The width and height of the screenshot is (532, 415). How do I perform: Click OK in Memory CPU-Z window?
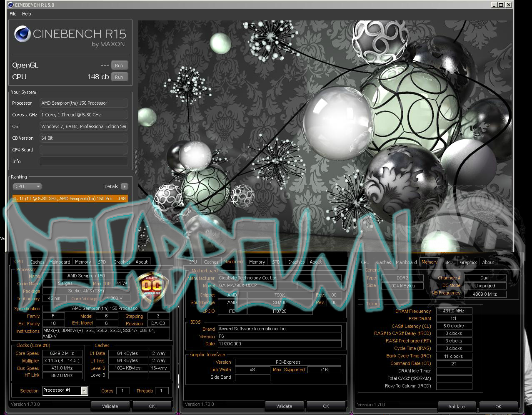498,406
